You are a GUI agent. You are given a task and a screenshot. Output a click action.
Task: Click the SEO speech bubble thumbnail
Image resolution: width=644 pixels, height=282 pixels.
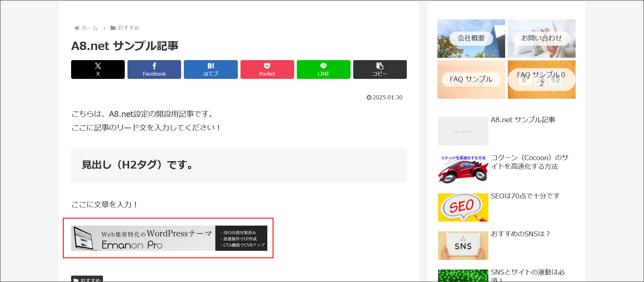[463, 207]
